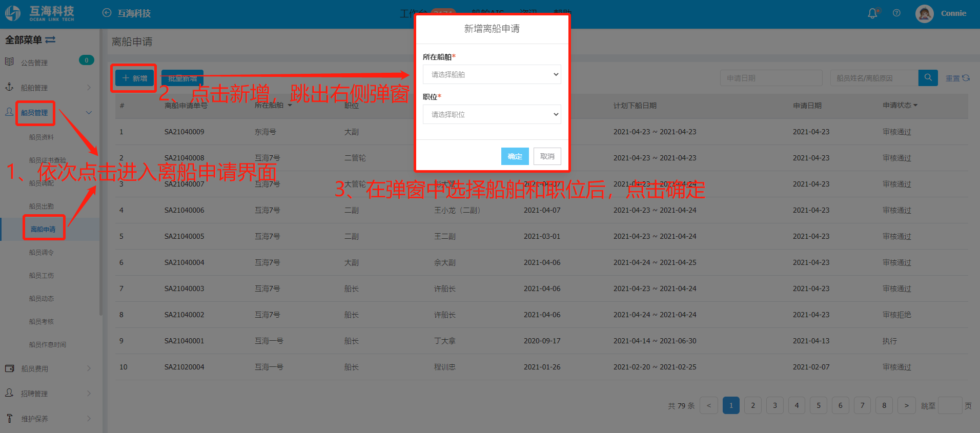The height and width of the screenshot is (433, 980).
Task: Click the blue search magnifier button
Action: 928,77
